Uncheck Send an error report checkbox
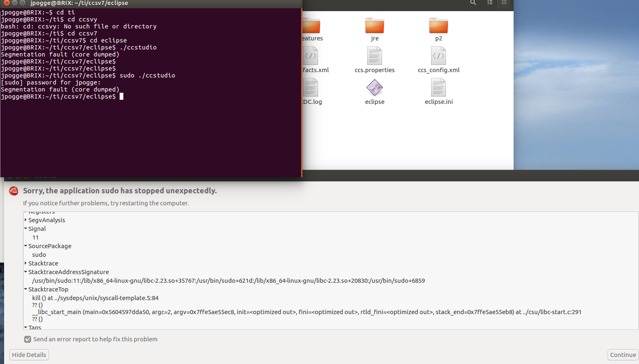This screenshot has width=639, height=364. coord(28,339)
